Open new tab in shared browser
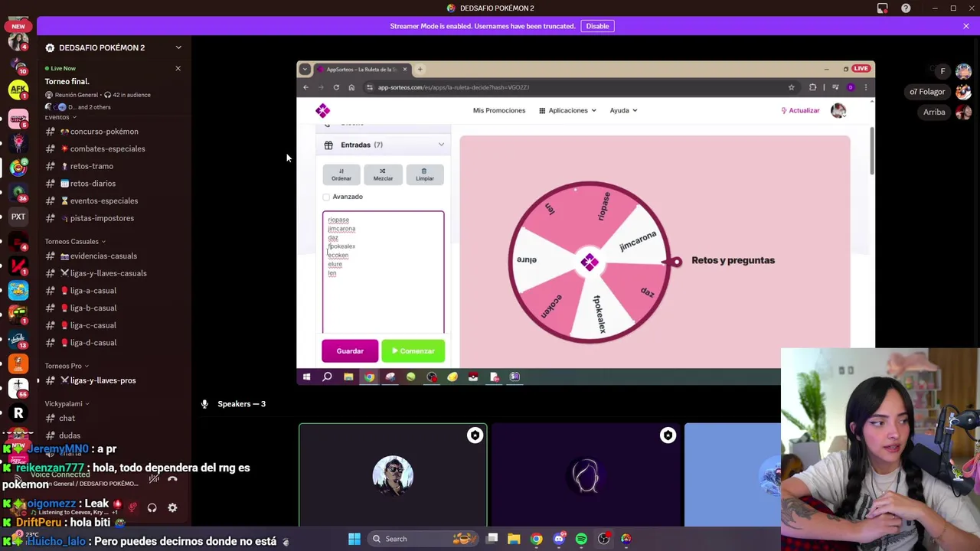Image resolution: width=980 pixels, height=551 pixels. click(420, 70)
